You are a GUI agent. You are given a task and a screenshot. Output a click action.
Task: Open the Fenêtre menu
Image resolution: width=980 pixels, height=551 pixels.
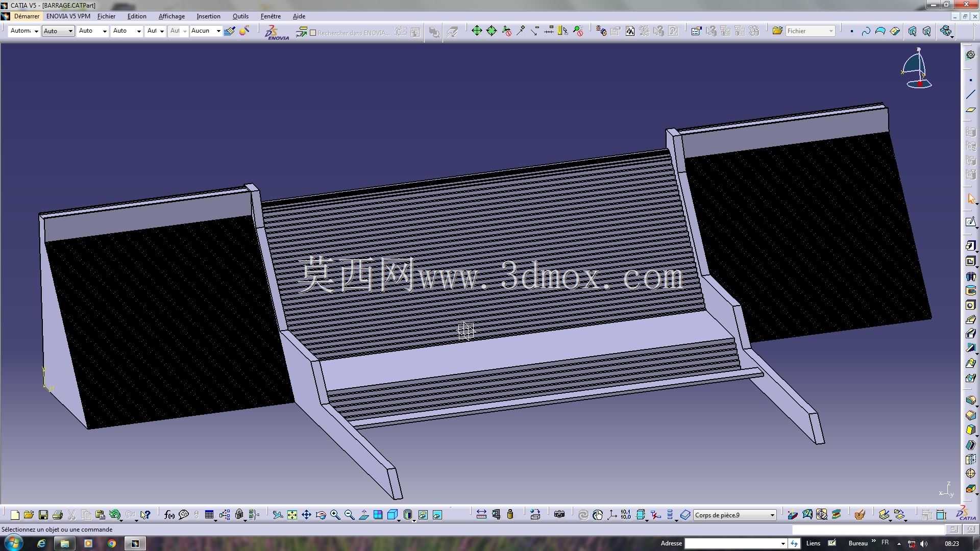(x=271, y=16)
